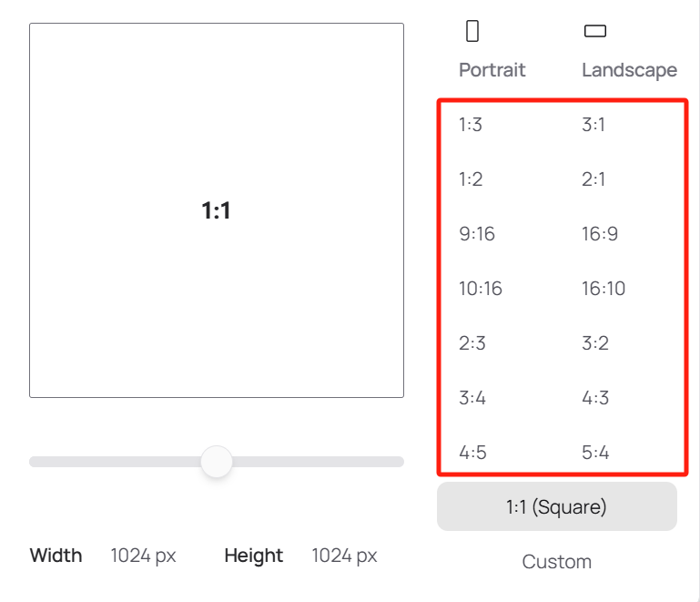The height and width of the screenshot is (602, 700).
Task: Set aspect ratio to 3:4
Action: point(472,398)
